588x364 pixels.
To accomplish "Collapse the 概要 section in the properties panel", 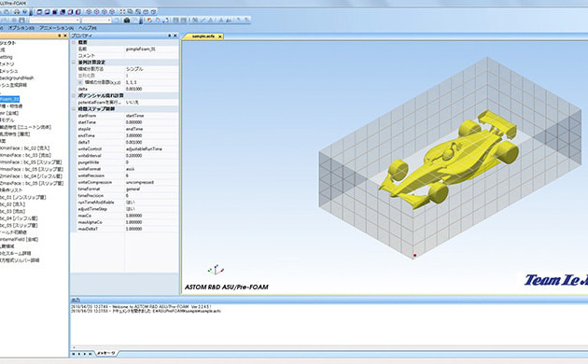I will click(74, 42).
